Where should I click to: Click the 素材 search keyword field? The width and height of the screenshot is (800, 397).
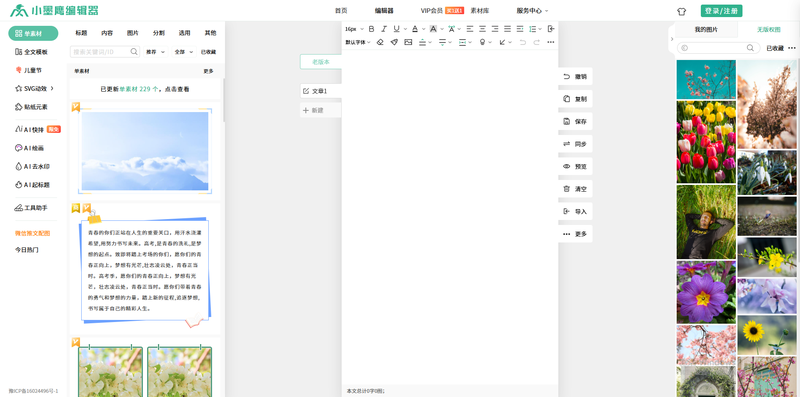coord(105,52)
